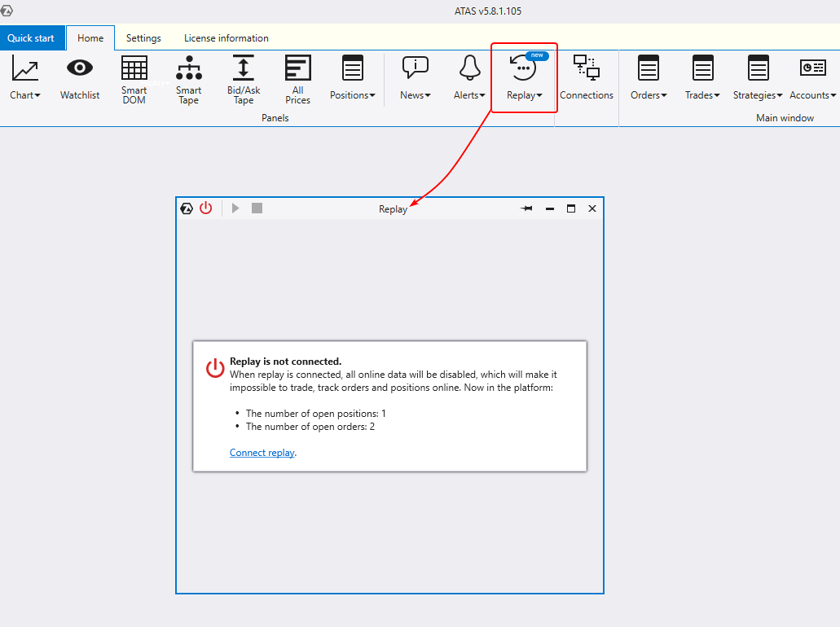The height and width of the screenshot is (627, 840).
Task: Open the All Prices panel
Action: click(297, 79)
